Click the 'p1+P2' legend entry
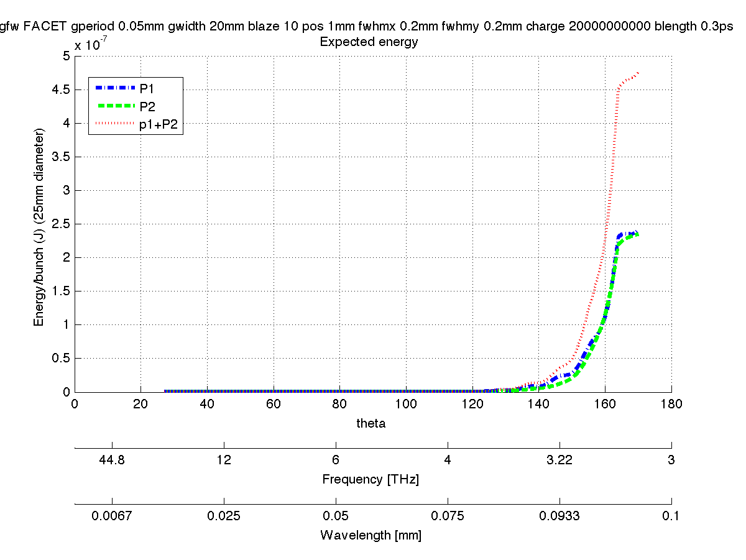Viewport: 746px width, 560px height. click(137, 125)
